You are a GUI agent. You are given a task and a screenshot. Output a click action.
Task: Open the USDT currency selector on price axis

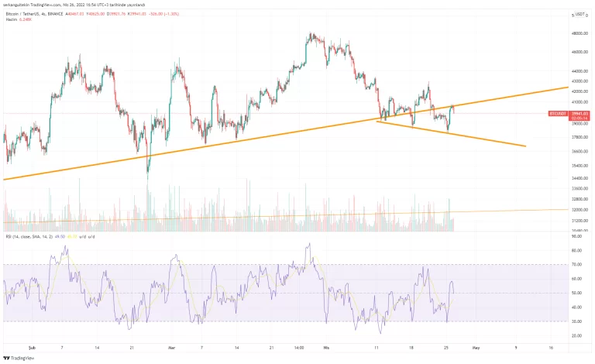click(x=580, y=15)
